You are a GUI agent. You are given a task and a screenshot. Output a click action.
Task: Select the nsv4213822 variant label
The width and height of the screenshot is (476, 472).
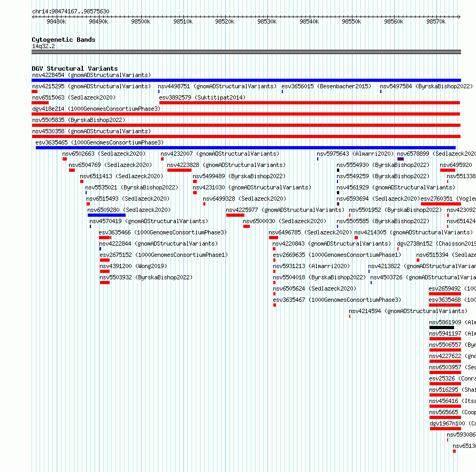click(422, 266)
